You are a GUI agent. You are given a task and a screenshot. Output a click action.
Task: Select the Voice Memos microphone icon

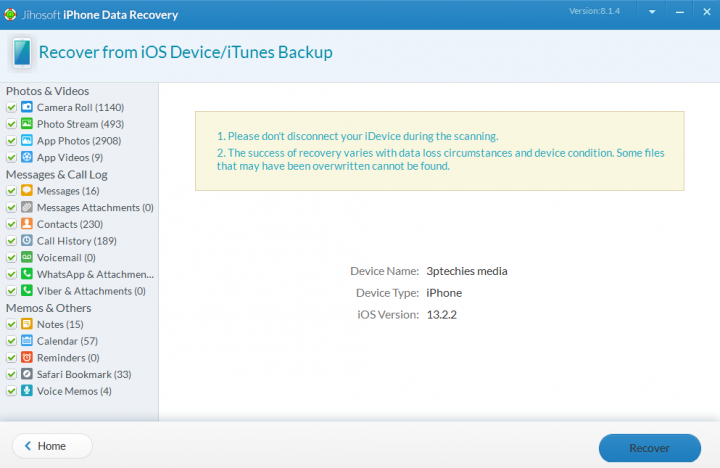(27, 391)
